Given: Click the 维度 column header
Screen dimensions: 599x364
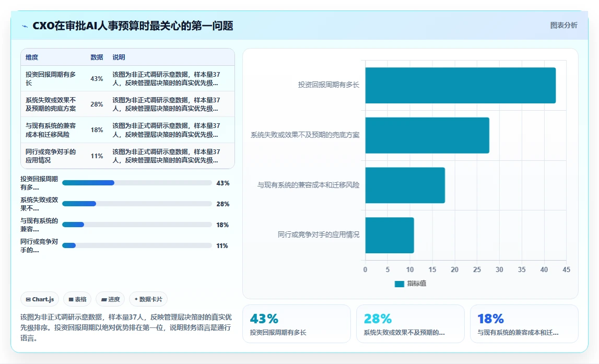Looking at the screenshot, I should [x=32, y=57].
